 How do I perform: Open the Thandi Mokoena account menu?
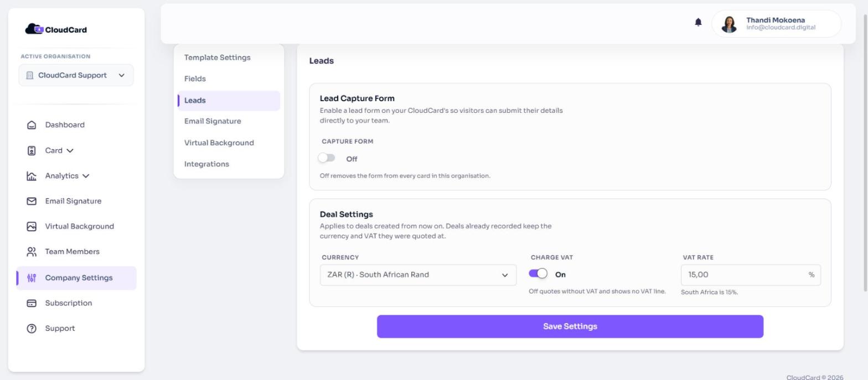tap(776, 24)
